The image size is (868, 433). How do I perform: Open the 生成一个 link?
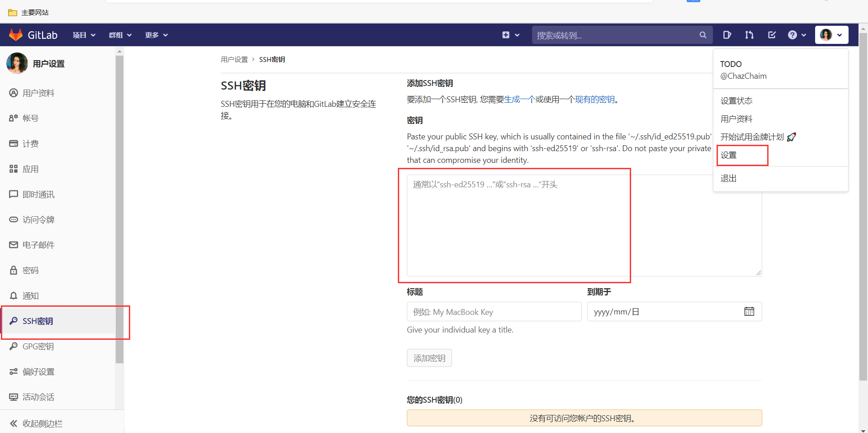519,99
